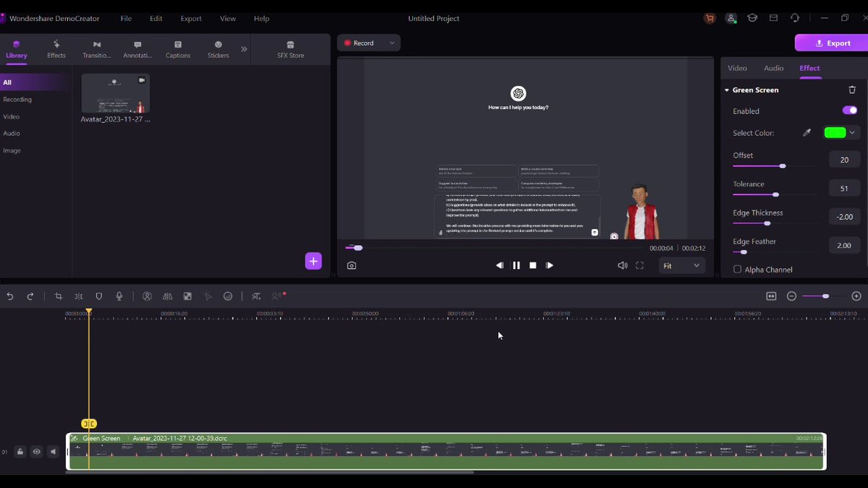Click the undo arrow icon

tap(10, 296)
